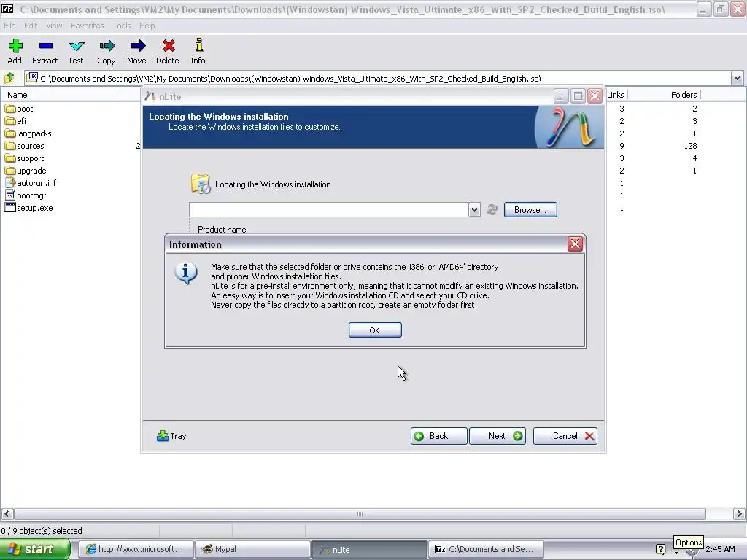Viewport: 747px width, 560px height.
Task: Open the 7-Zip Edit menu
Action: [31, 26]
